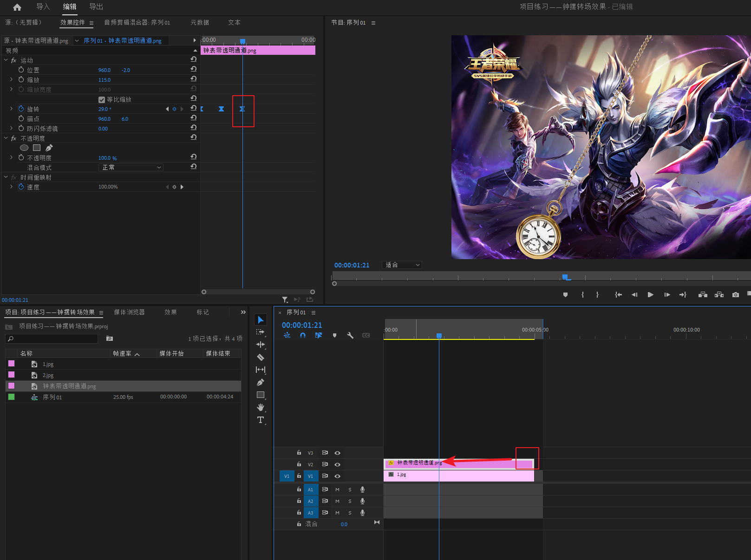Mute audio track A1
Image resolution: width=751 pixels, height=560 pixels.
coord(337,489)
